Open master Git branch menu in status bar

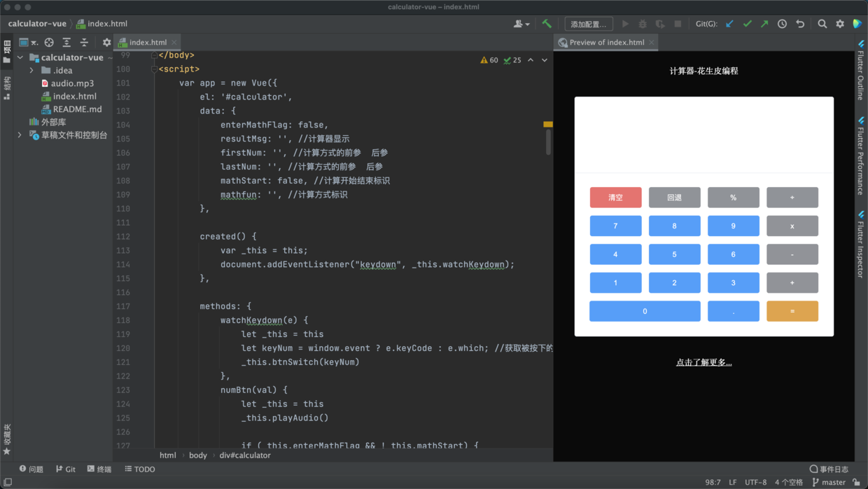(x=829, y=482)
